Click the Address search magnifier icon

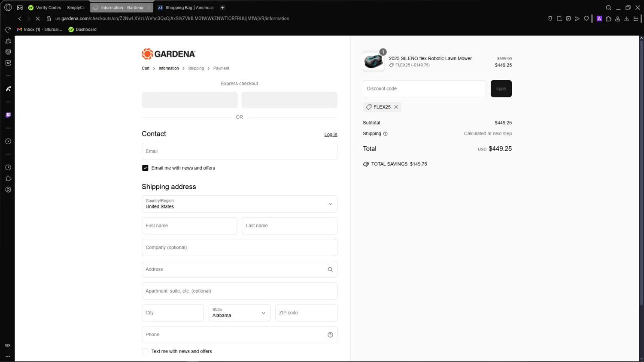[x=330, y=269]
